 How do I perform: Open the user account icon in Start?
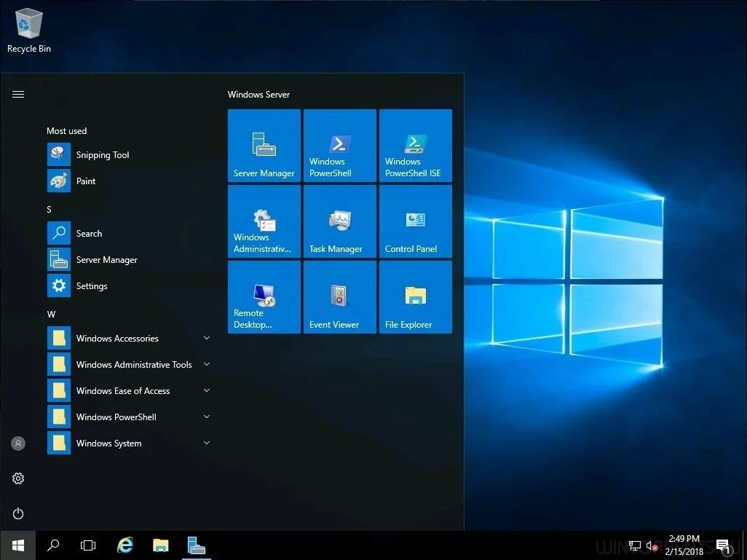(17, 443)
